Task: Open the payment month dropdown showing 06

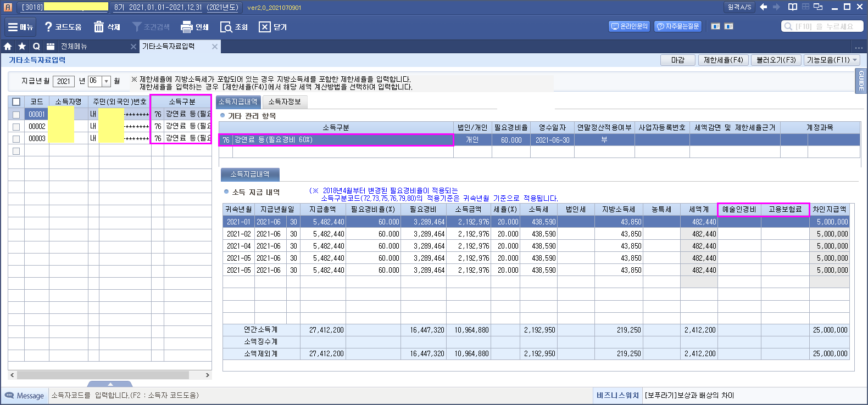Action: click(107, 81)
